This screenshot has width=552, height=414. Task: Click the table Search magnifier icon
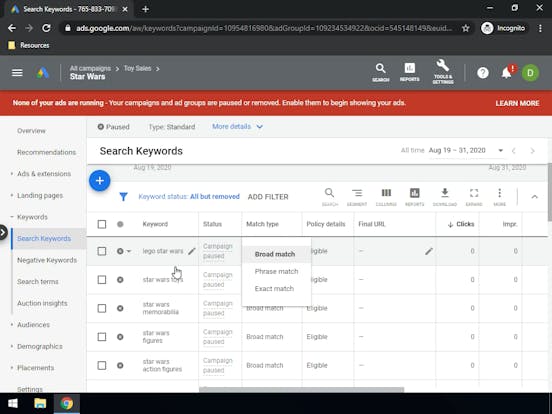(330, 197)
